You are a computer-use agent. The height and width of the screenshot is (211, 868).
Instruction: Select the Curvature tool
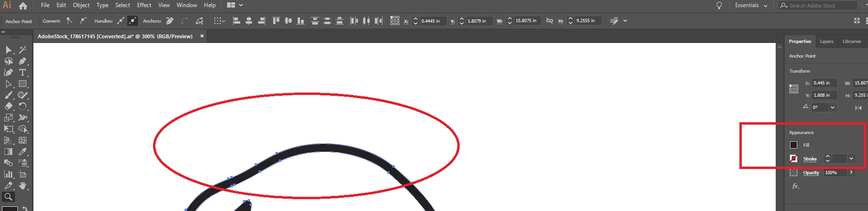point(8,72)
